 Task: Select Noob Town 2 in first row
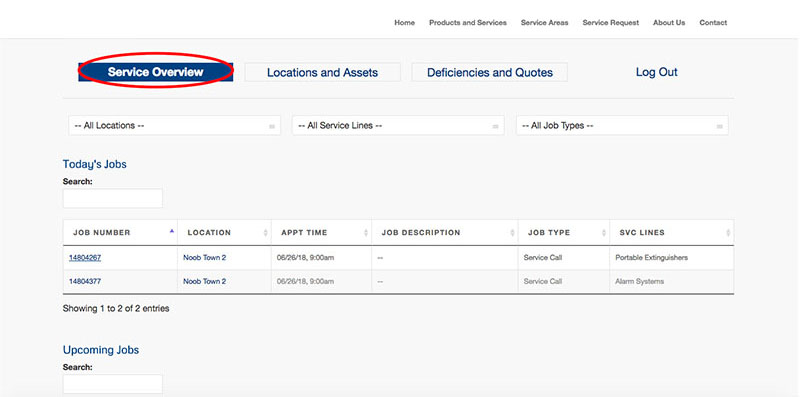tap(205, 258)
